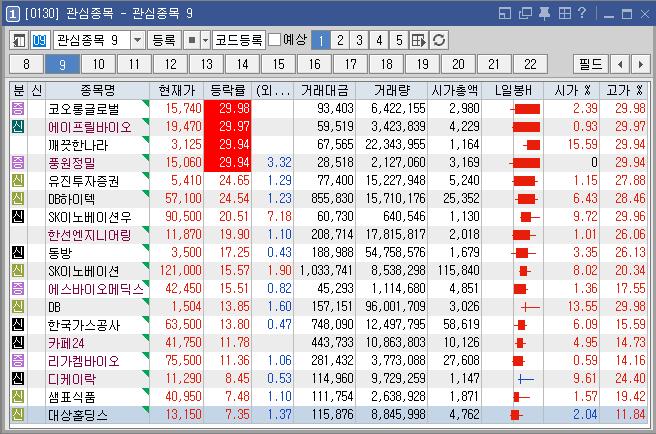Image resolution: width=656 pixels, height=434 pixels.
Task: Switch to group tab 10
Action: (x=98, y=64)
